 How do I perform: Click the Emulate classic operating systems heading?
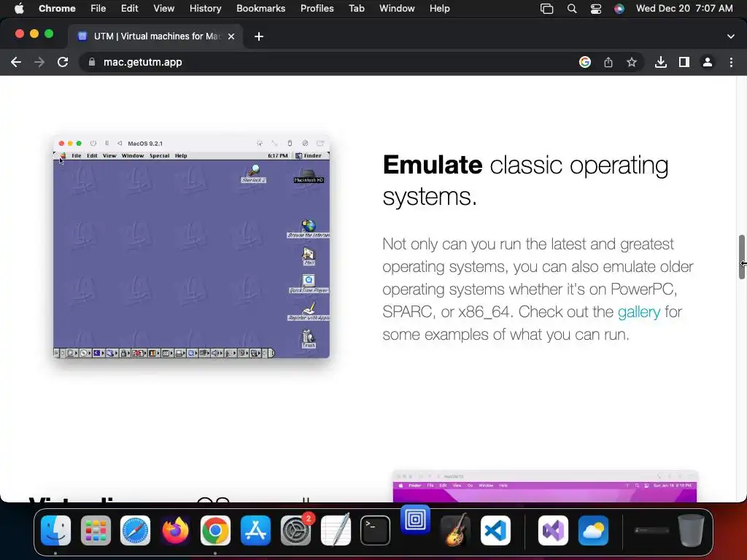click(x=525, y=181)
